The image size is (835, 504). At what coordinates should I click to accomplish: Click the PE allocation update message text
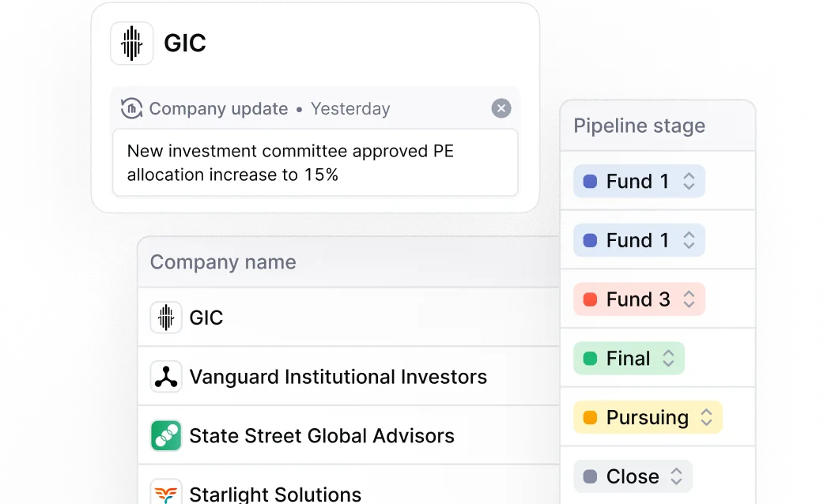click(x=289, y=163)
